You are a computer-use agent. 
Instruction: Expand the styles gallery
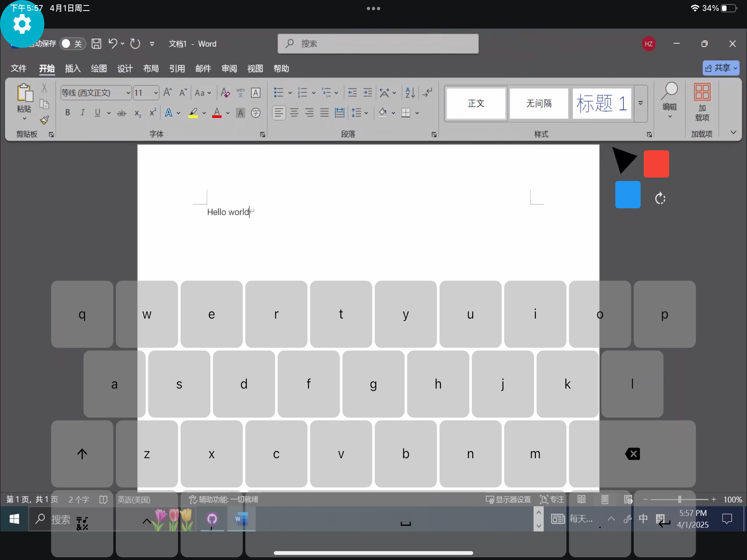pos(640,103)
